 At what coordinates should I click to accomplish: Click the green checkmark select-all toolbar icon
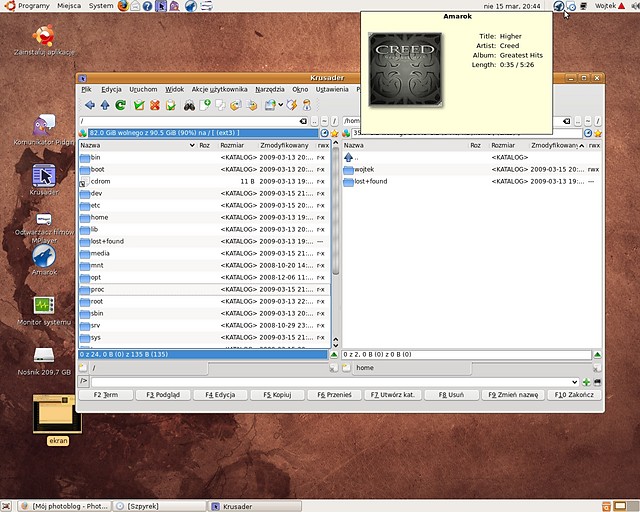139,105
